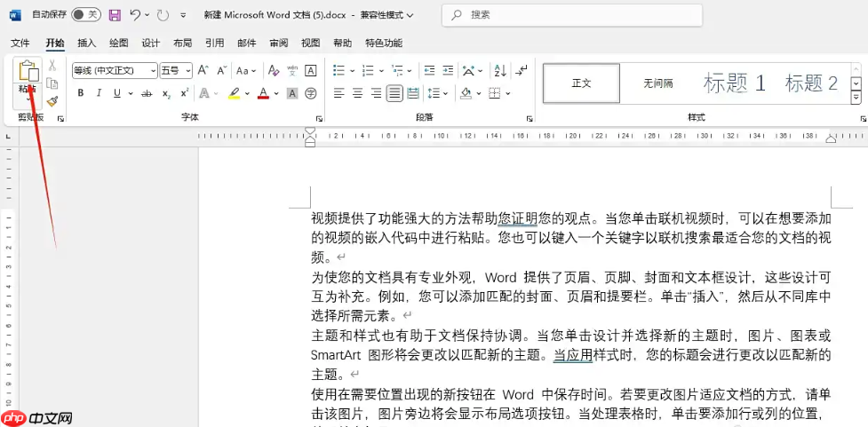Click the red font color button

point(264,93)
